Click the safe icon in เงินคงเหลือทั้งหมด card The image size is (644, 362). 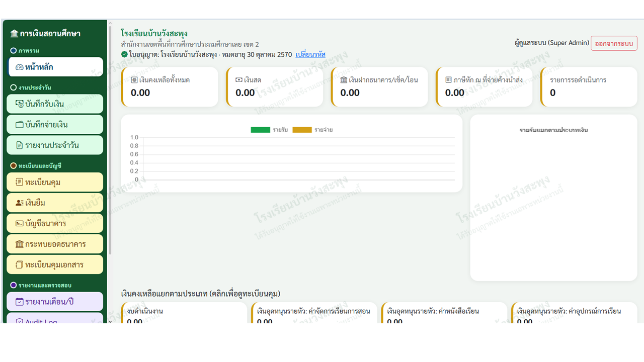point(134,80)
